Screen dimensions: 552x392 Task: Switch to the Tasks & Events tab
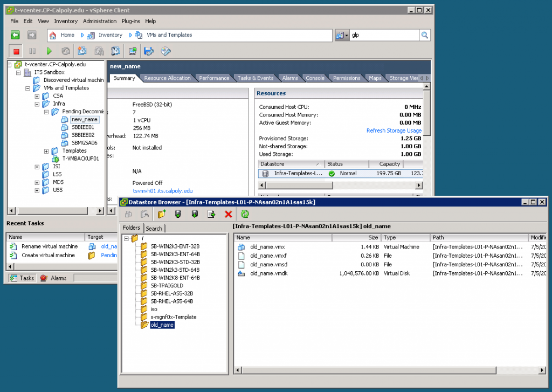point(255,78)
